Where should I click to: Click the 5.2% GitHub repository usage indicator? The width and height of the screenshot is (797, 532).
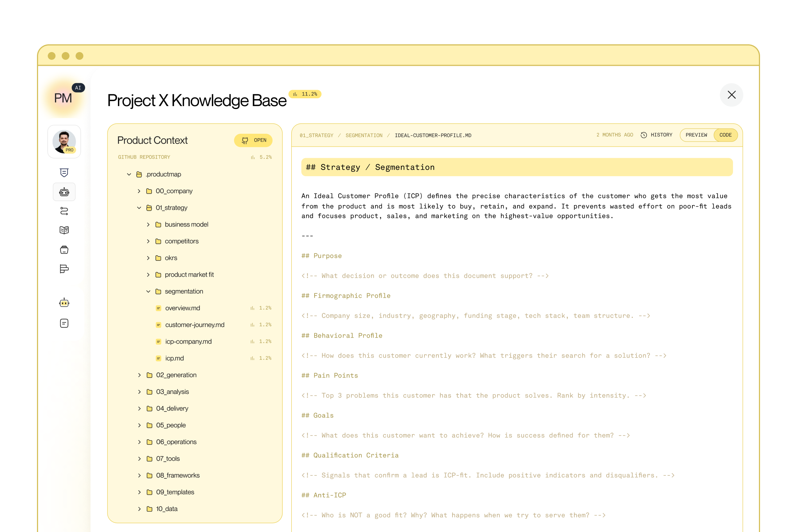(x=261, y=157)
